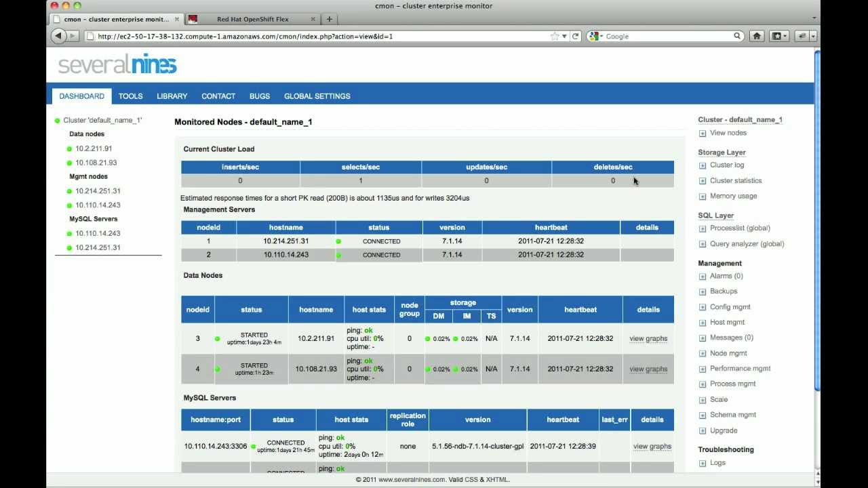Select 10.110.14.243 under MySQL Servers in sidebar
The width and height of the screenshot is (868, 488).
click(98, 233)
